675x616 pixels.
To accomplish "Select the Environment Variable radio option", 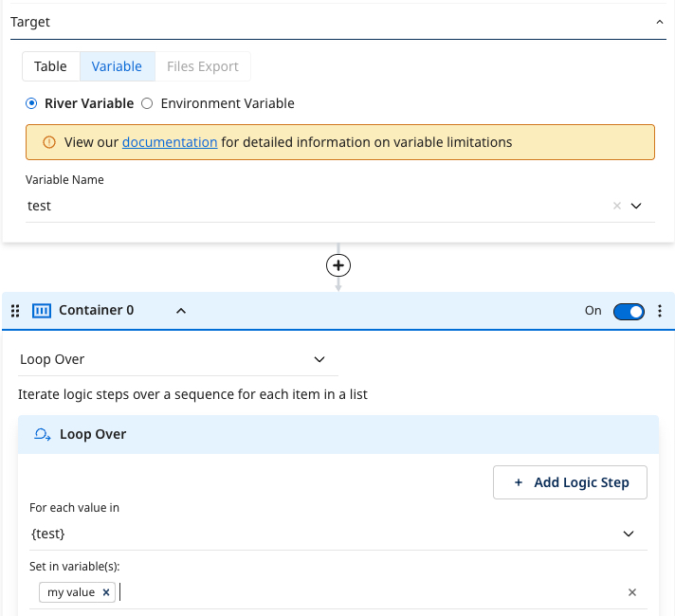I will point(147,103).
